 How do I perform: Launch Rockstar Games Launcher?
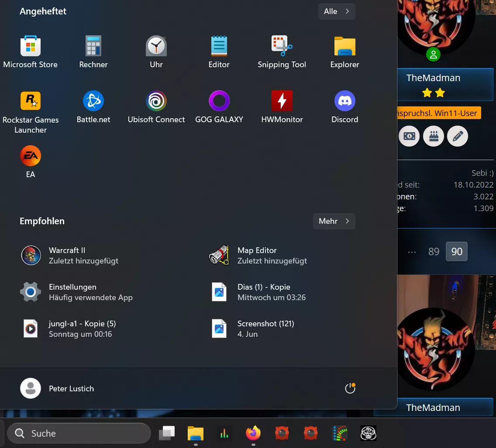[31, 112]
